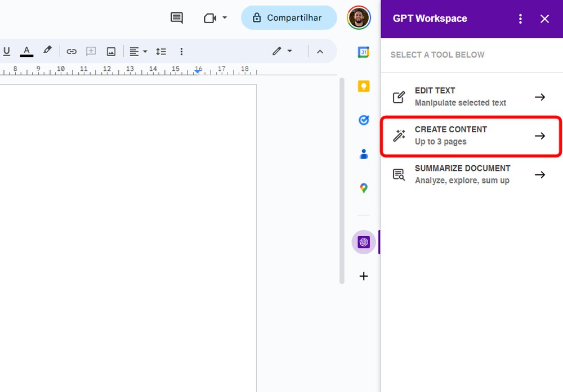Open the toolbar overflow three-dot menu

point(181,51)
